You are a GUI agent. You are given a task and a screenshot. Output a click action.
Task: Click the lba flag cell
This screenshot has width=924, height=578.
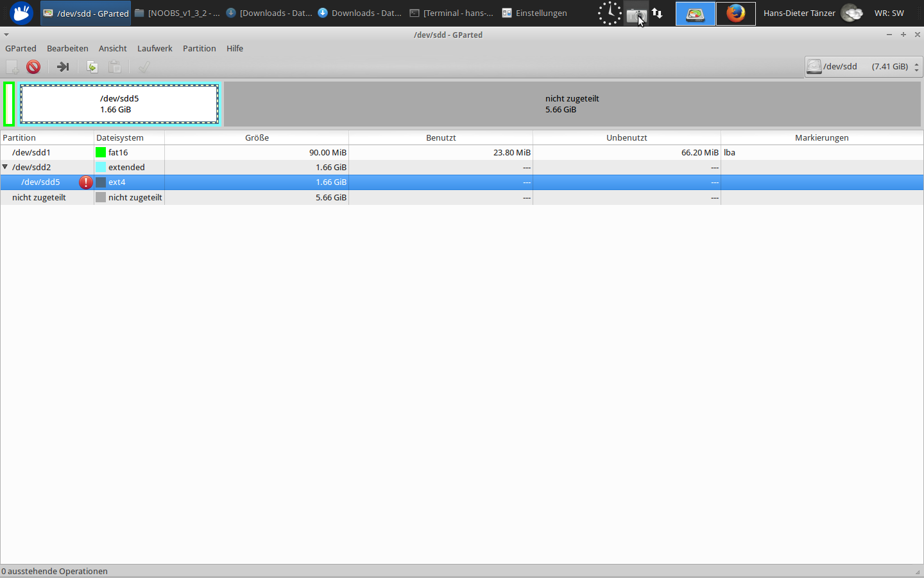pos(730,153)
